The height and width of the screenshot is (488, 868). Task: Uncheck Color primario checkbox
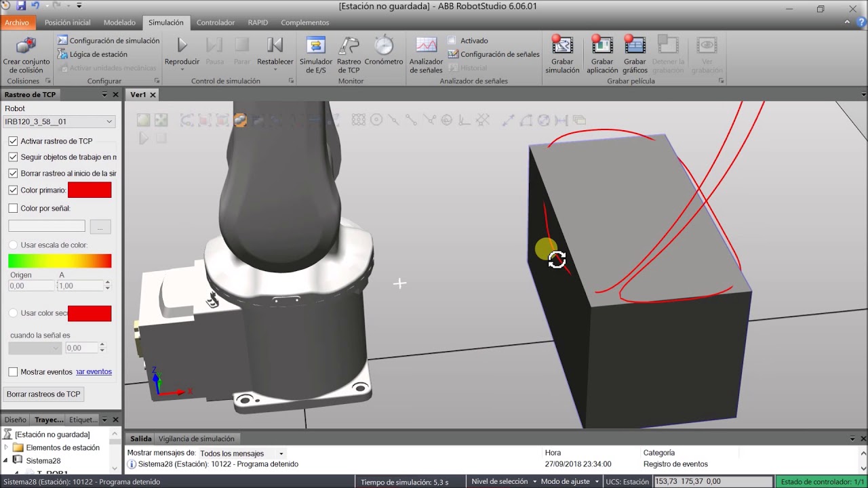coord(13,190)
